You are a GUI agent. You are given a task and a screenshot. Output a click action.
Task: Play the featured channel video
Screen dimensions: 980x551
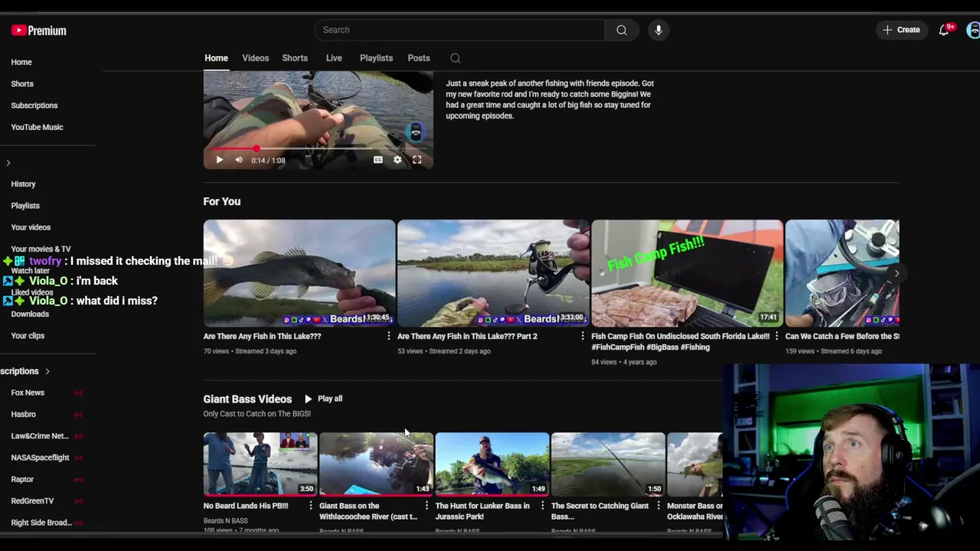[219, 160]
